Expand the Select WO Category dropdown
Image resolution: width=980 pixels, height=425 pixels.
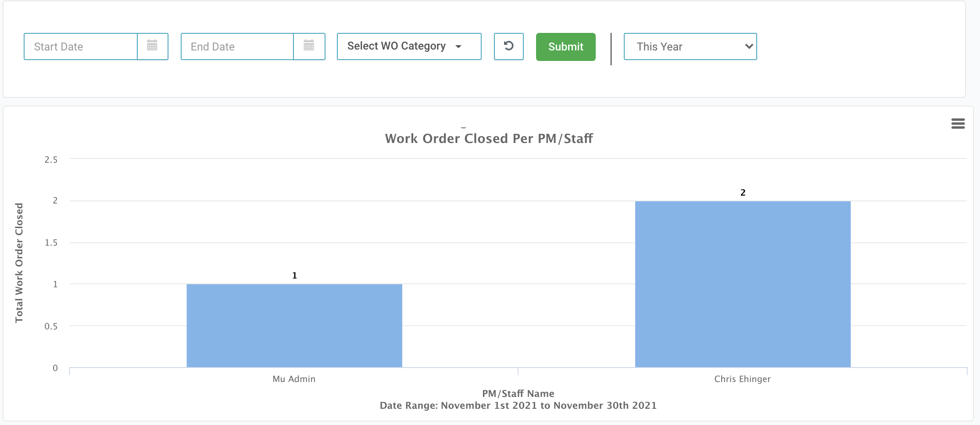(x=409, y=46)
